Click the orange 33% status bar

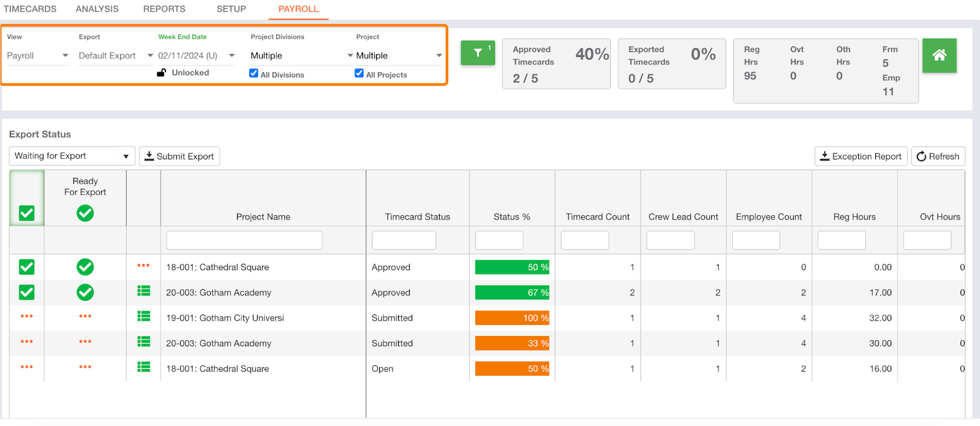[512, 343]
